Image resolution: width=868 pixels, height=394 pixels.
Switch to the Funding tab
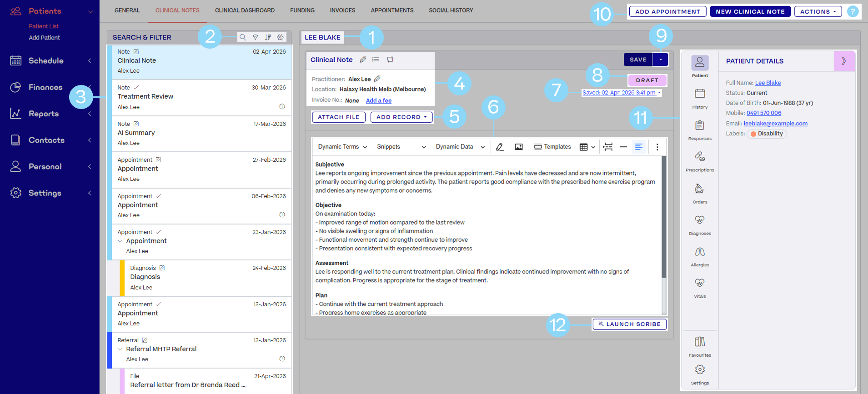(x=302, y=10)
